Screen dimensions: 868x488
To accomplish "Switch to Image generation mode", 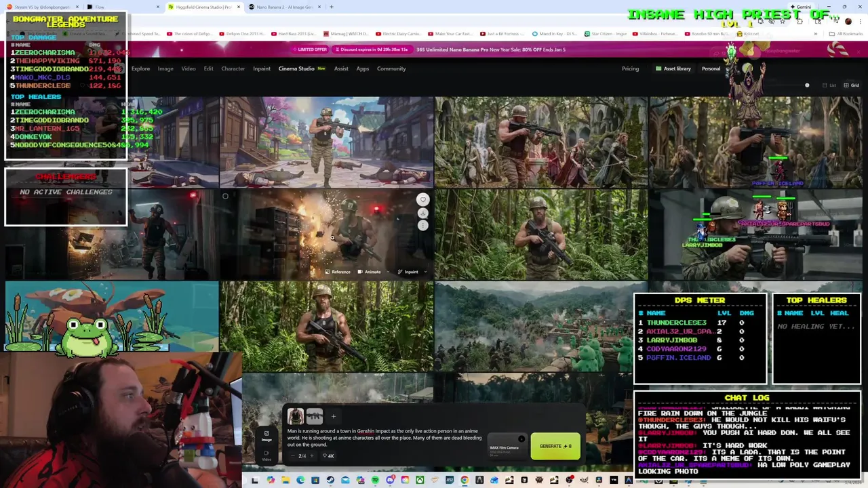I will click(267, 436).
